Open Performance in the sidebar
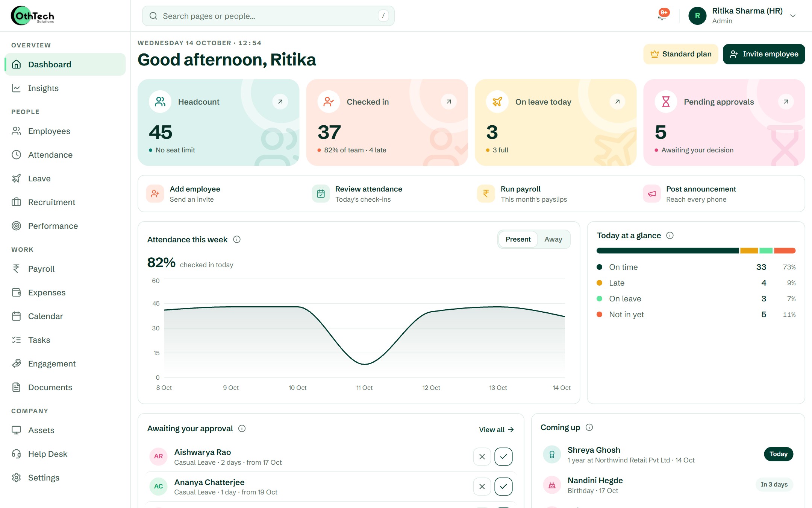Screen dimensions: 812x508 [x=65, y=226]
